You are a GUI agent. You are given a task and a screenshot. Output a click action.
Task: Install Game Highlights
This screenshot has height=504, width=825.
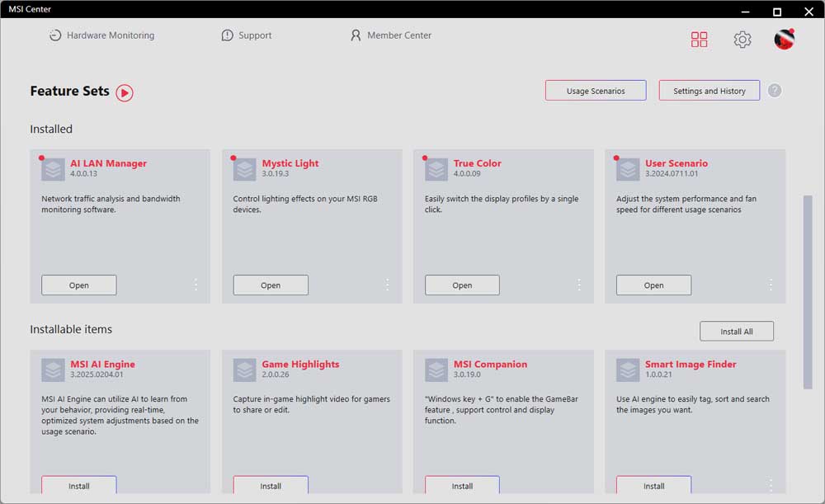pyautogui.click(x=271, y=485)
